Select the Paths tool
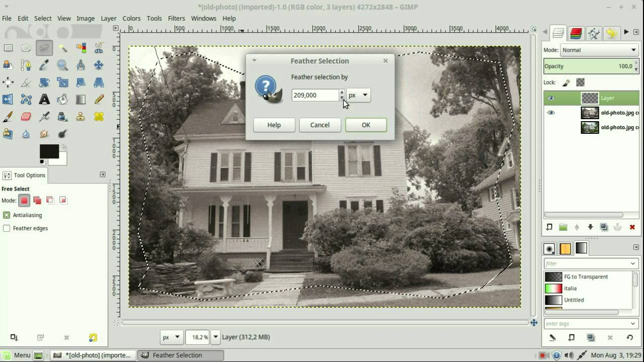644x362 pixels. (x=26, y=65)
